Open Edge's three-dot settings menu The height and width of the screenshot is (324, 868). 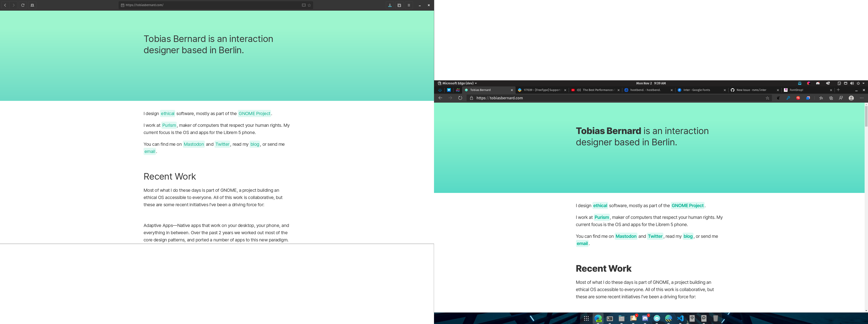coord(861,98)
